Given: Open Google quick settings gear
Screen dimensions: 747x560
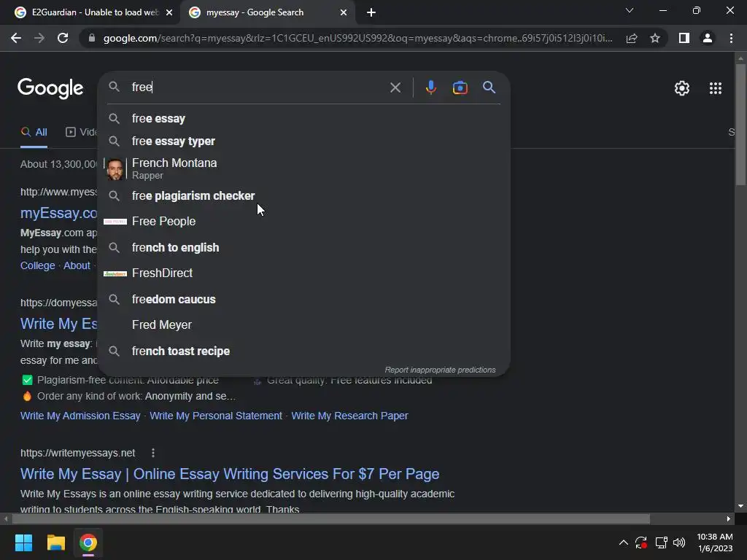Looking at the screenshot, I should tap(682, 88).
